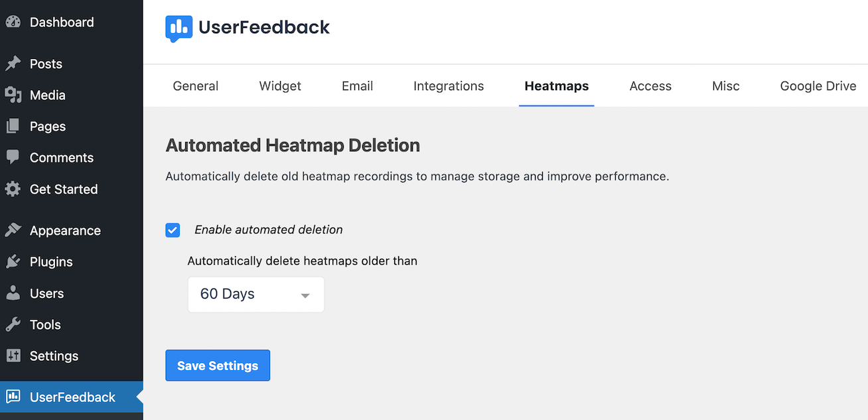
Task: Open the Comments speech bubble icon
Action: point(14,157)
